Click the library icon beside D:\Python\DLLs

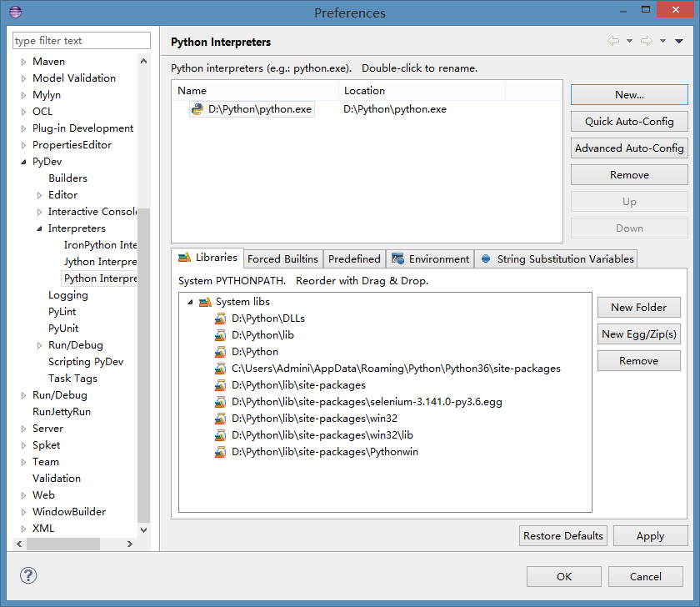point(219,318)
